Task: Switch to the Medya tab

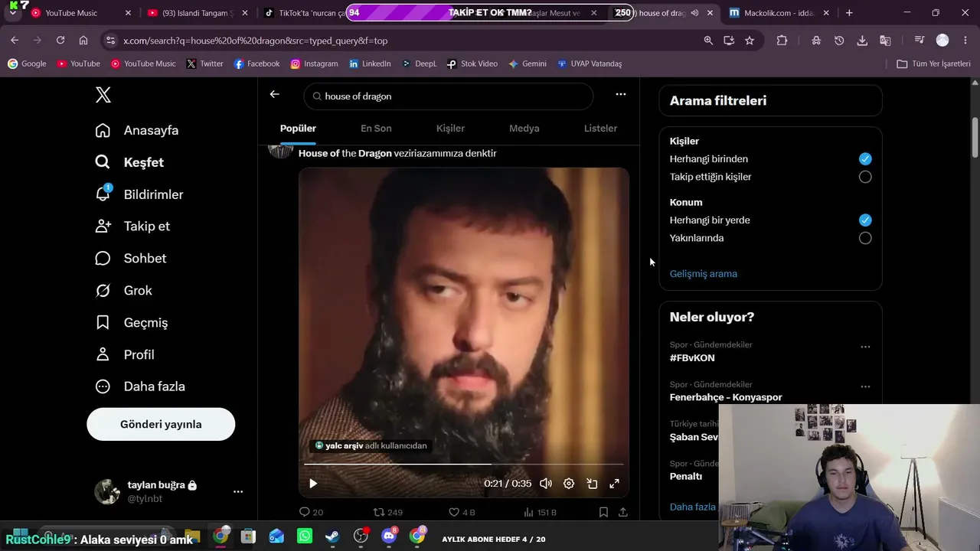Action: pyautogui.click(x=524, y=129)
